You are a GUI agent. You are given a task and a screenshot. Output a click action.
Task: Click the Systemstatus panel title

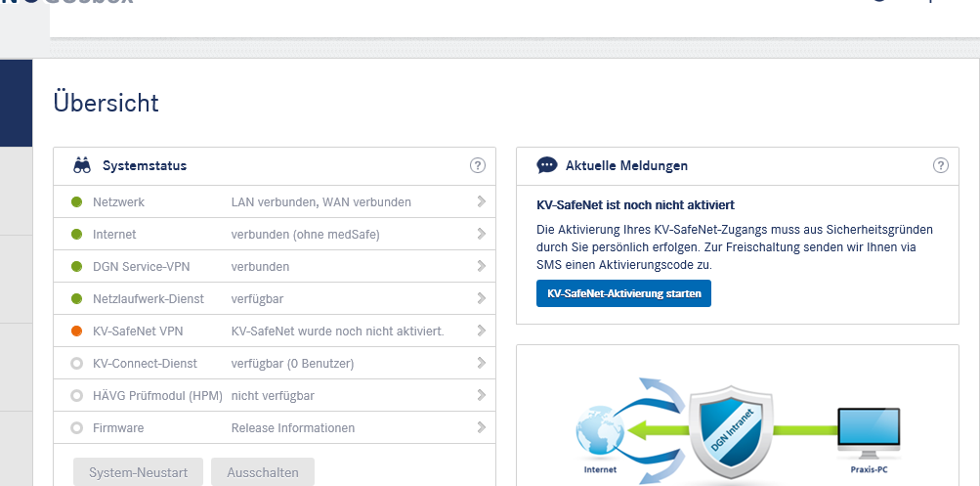(145, 166)
